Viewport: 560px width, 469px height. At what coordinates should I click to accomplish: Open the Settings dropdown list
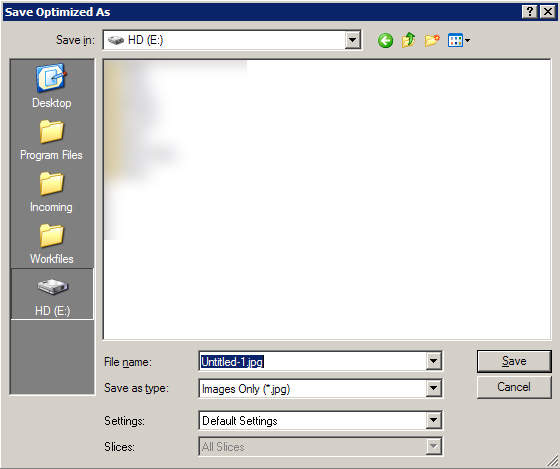(x=433, y=420)
